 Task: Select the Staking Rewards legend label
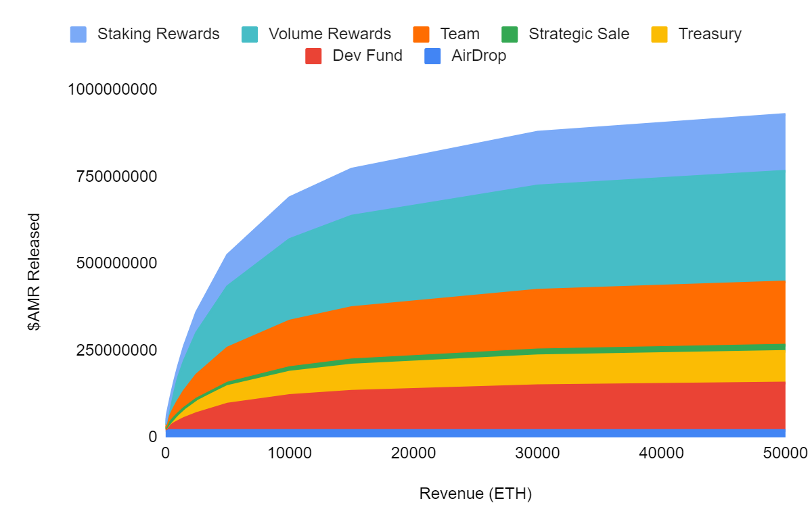pos(158,34)
